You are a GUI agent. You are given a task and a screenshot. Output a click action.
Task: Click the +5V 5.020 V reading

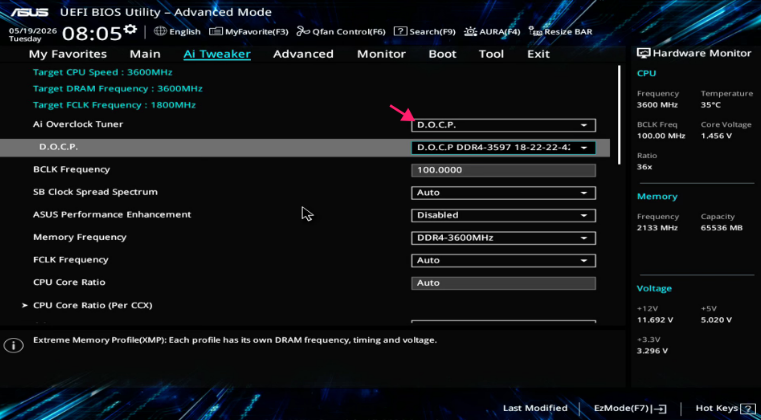(x=716, y=320)
